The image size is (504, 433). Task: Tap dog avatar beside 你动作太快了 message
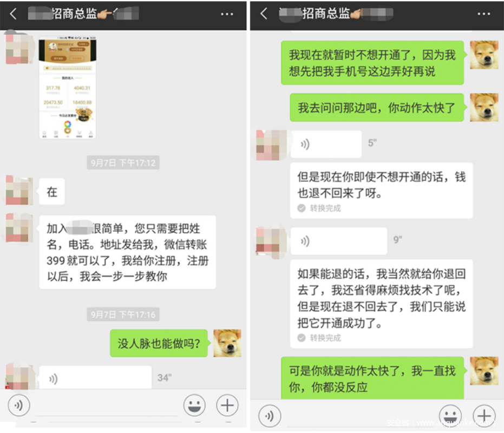(x=484, y=107)
